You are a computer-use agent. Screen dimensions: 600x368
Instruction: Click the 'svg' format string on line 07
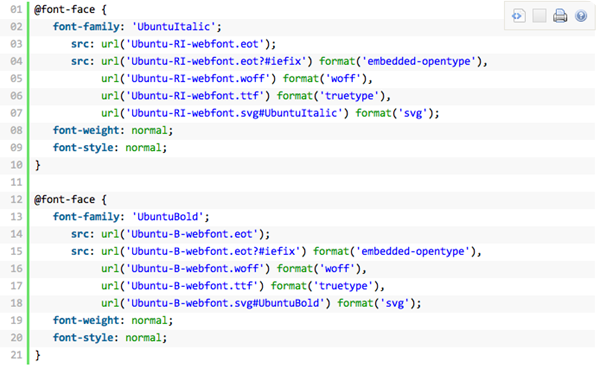coord(412,113)
